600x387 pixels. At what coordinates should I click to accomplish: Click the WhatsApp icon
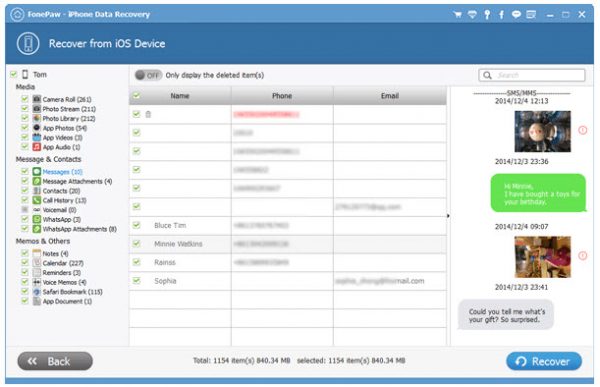click(37, 219)
